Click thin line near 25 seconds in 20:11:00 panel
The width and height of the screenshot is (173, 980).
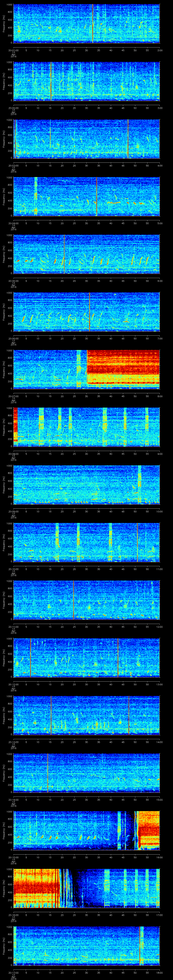point(73,600)
